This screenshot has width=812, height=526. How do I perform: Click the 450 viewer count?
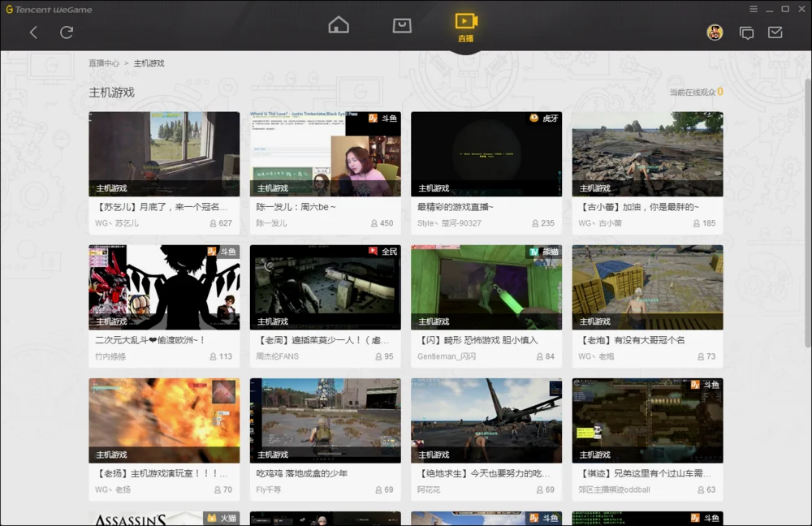(382, 223)
